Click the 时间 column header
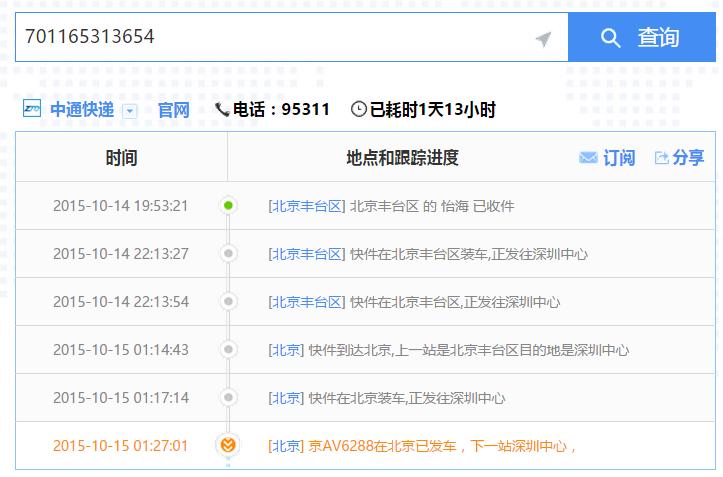 coord(121,158)
